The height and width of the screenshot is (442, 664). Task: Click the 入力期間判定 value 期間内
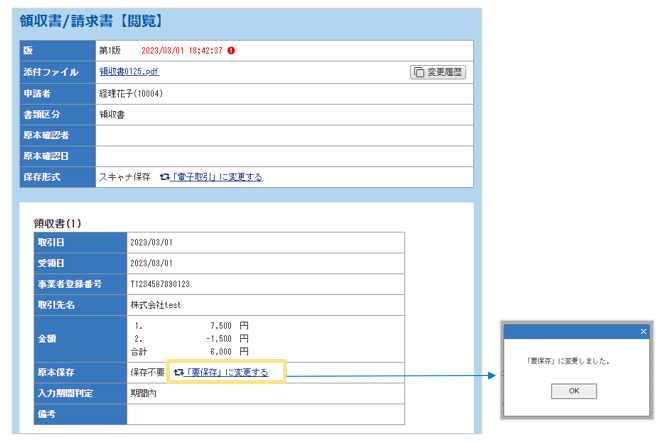click(x=143, y=393)
